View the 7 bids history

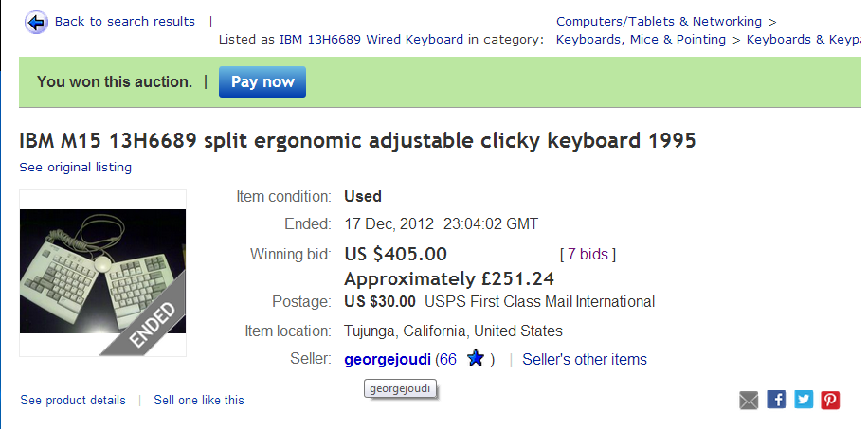pos(588,254)
